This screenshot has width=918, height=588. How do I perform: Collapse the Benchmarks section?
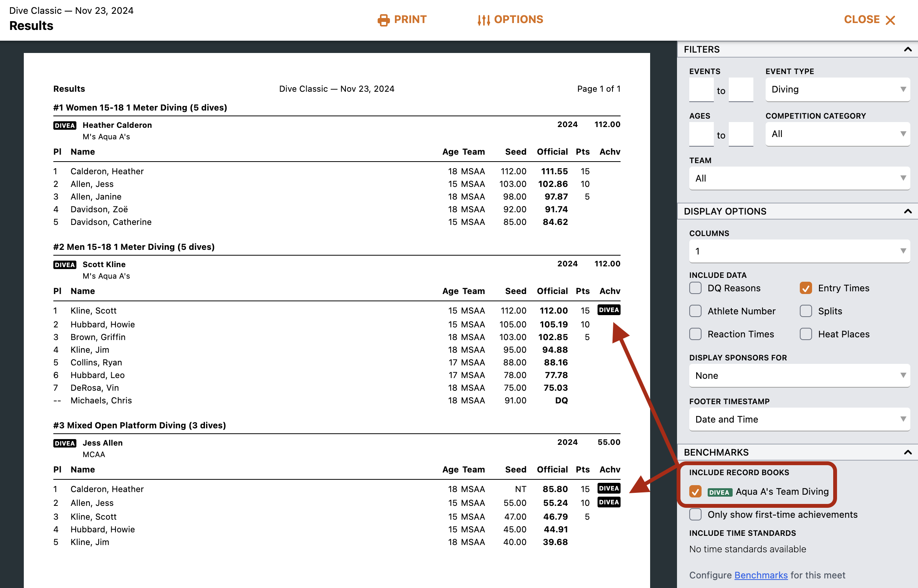click(908, 453)
